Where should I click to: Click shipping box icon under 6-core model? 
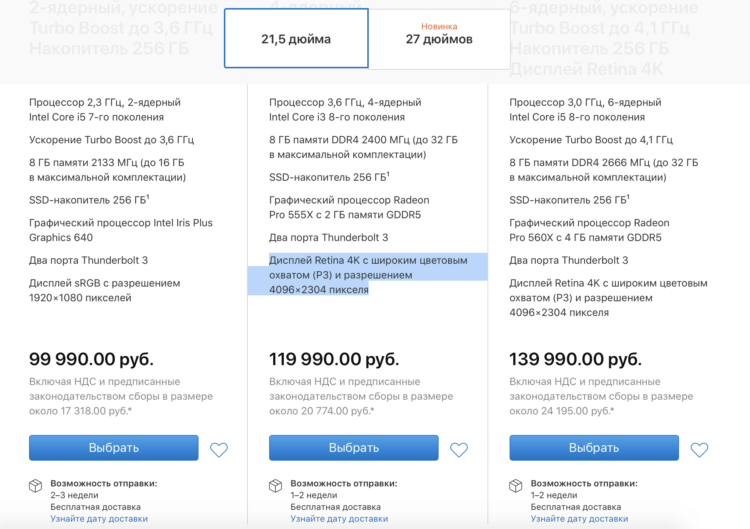coord(516,486)
